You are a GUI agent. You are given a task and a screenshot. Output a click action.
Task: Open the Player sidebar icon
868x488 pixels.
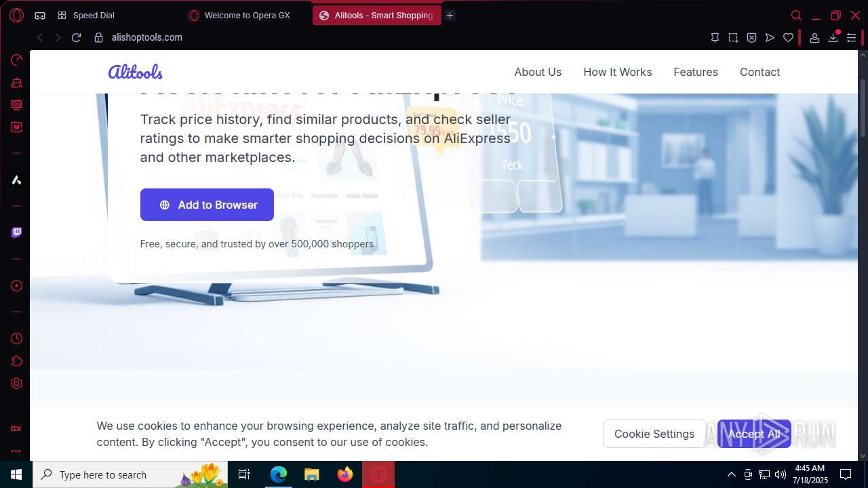coord(16,285)
